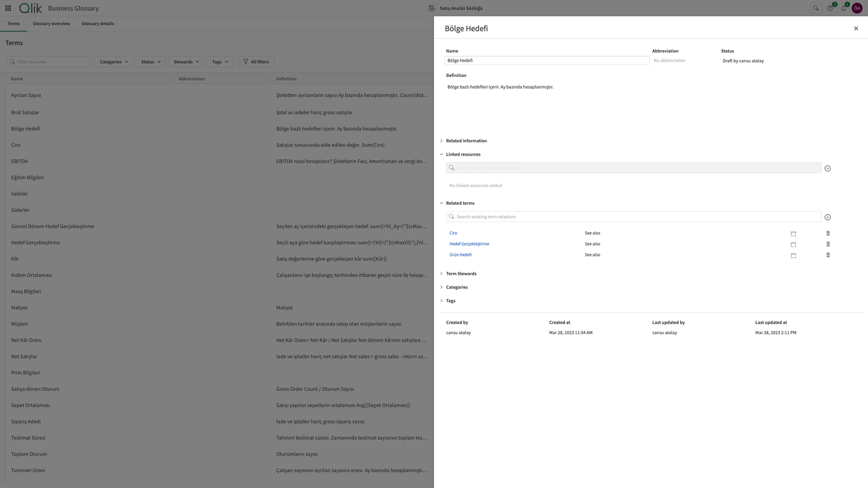Click the Abbreviation column header
The height and width of the screenshot is (488, 868).
tap(191, 79)
